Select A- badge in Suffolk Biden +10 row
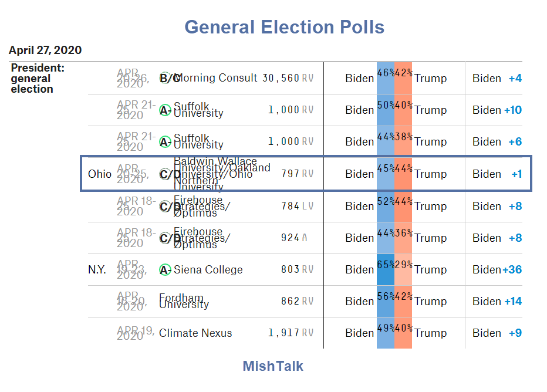This screenshot has height=392, width=547. 165,110
